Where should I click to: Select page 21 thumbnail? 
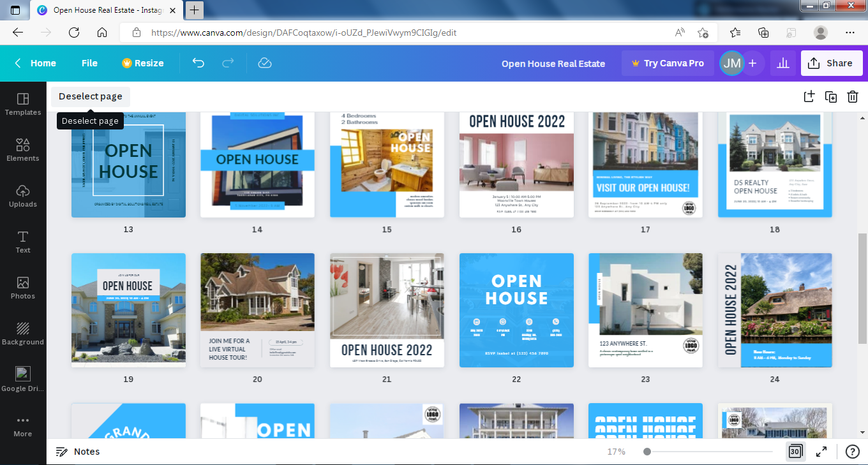click(387, 310)
